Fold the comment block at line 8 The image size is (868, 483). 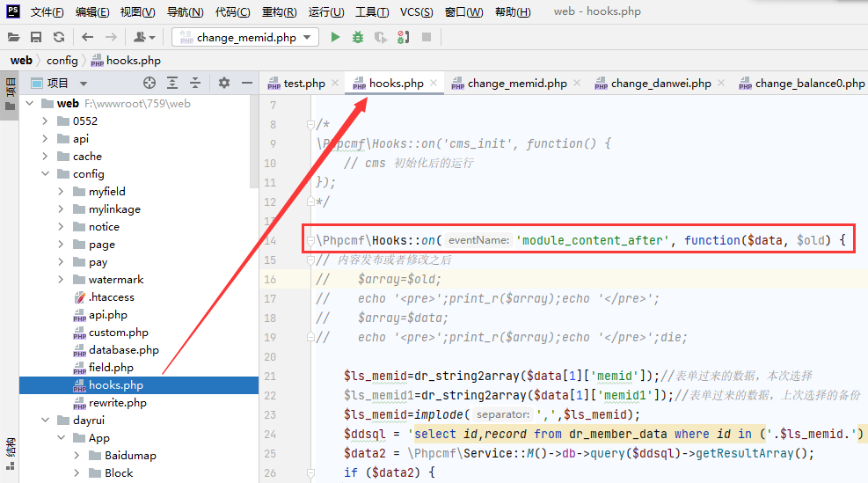[x=310, y=125]
